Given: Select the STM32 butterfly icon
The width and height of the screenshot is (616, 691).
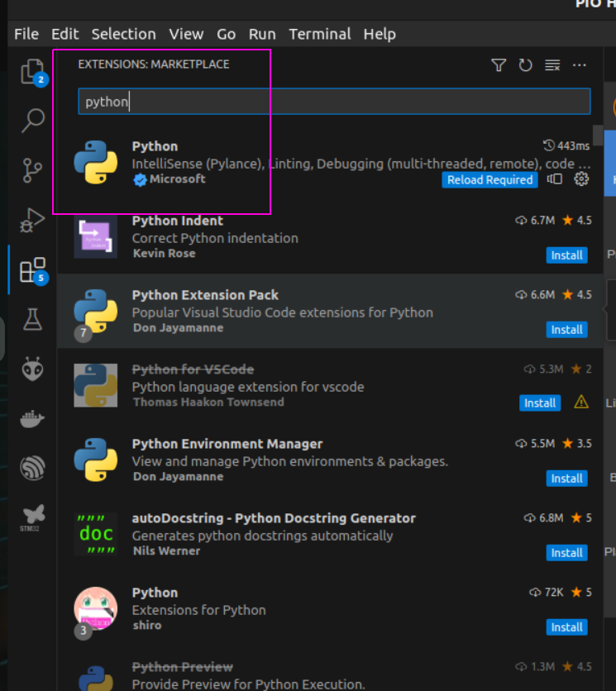Looking at the screenshot, I should tap(33, 512).
